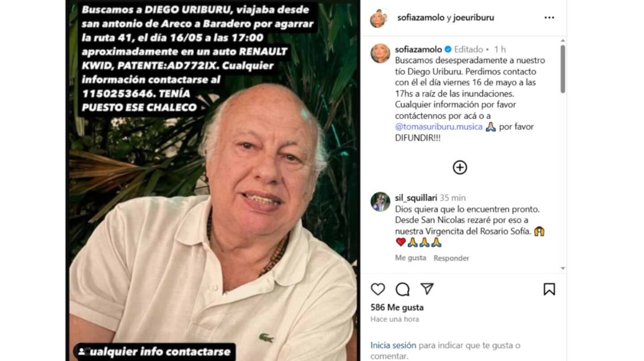This screenshot has width=644, height=361.
Task: Open sofiazamolo avatar beside the caption
Action: click(x=380, y=53)
